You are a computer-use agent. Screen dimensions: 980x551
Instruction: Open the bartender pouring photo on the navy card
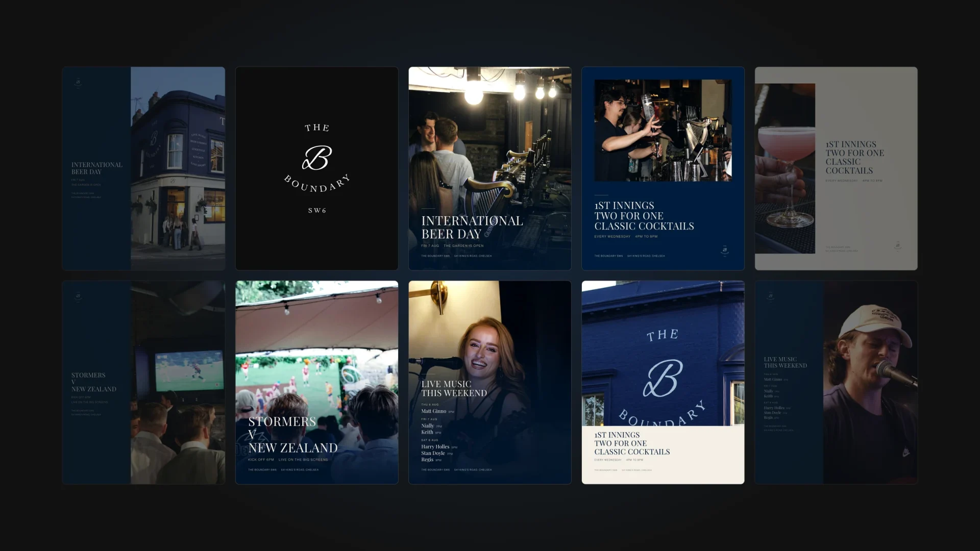pos(663,130)
